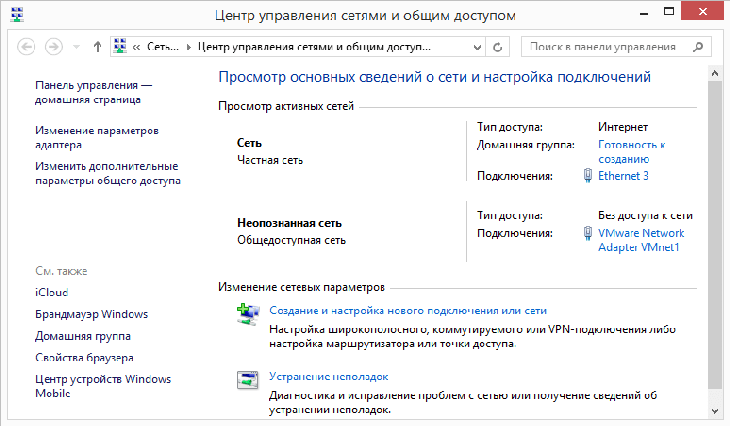Go up one level with Up arrow
This screenshot has width=730, height=426.
click(97, 46)
